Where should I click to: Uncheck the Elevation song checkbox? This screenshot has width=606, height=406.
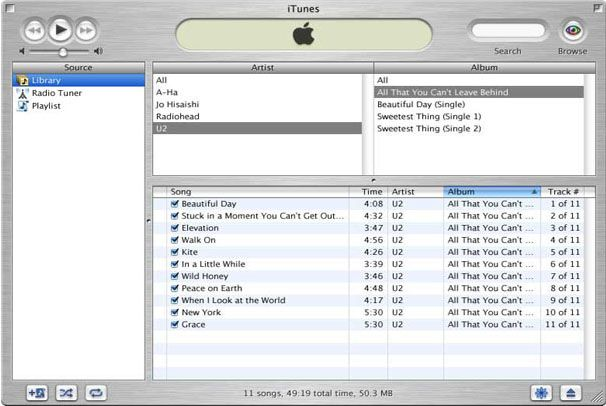[x=175, y=228]
